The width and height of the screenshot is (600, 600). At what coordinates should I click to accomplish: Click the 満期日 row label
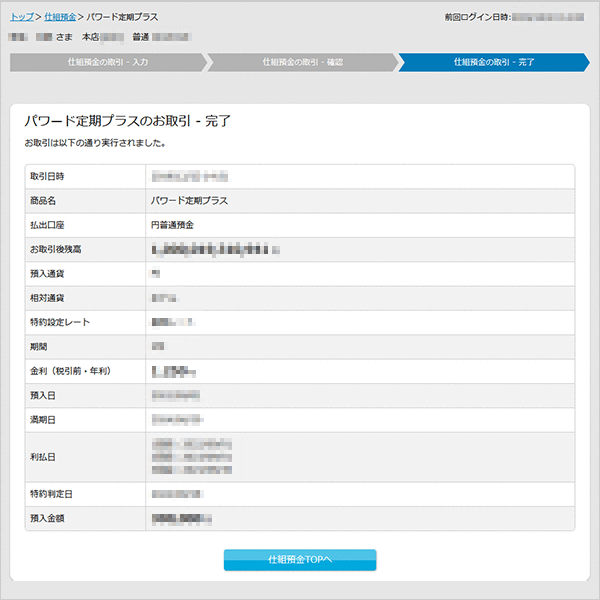coord(43,420)
